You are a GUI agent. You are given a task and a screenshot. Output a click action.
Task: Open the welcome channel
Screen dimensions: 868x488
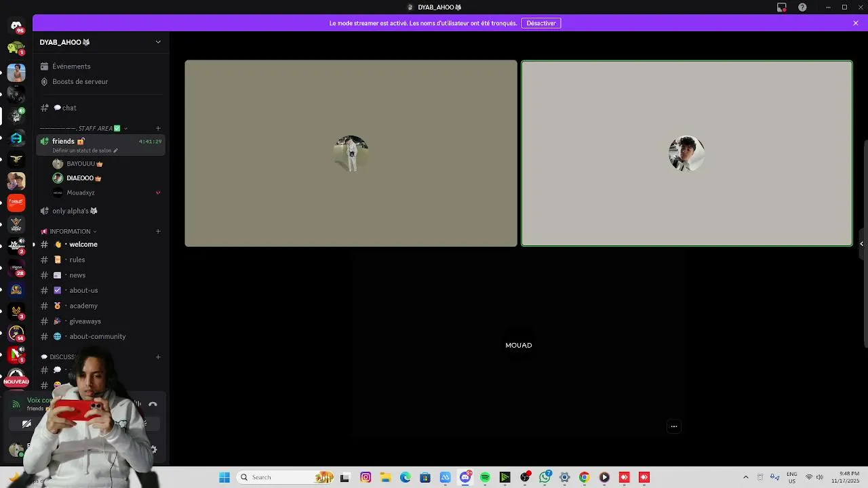[x=100, y=244]
